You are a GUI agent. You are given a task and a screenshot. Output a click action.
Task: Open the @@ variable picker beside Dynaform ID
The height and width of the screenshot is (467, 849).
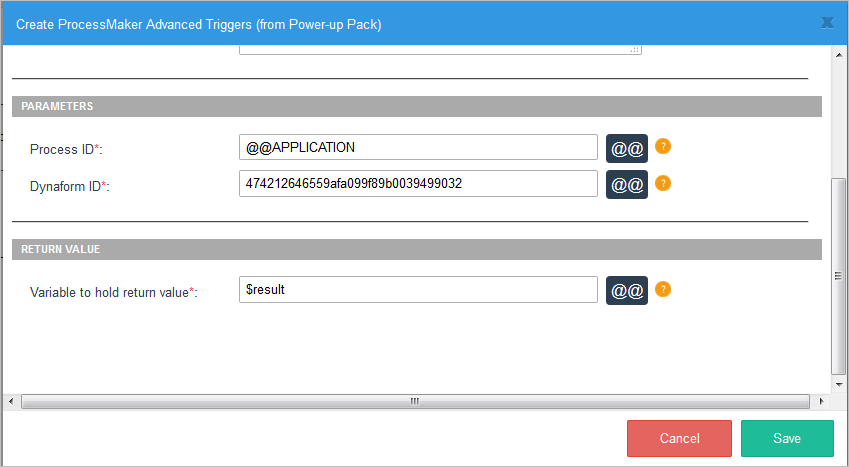click(x=627, y=185)
